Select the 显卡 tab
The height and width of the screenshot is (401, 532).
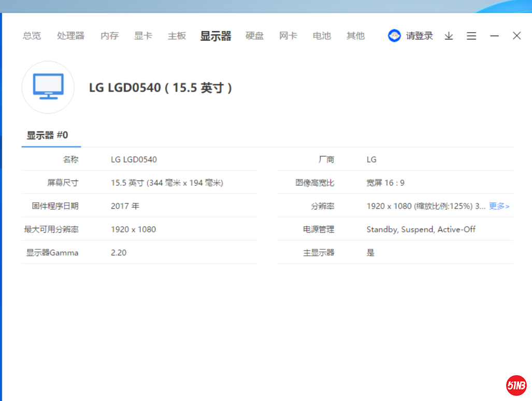[143, 36]
